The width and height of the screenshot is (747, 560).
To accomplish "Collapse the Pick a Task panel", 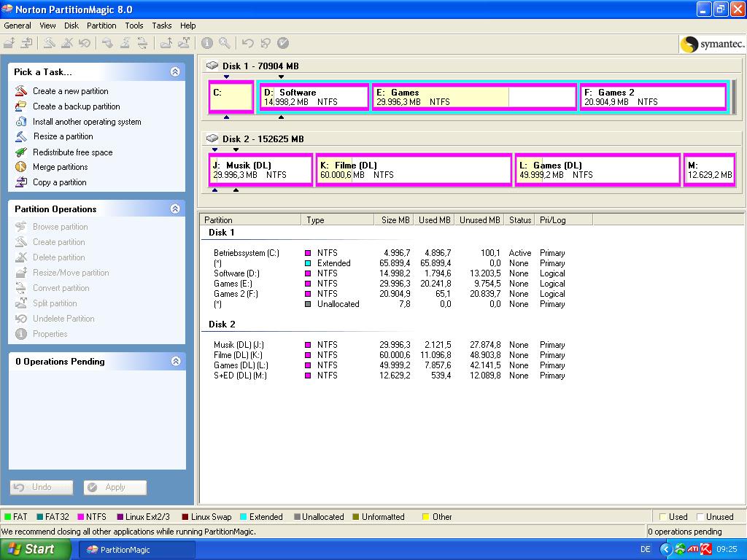I will (x=175, y=72).
